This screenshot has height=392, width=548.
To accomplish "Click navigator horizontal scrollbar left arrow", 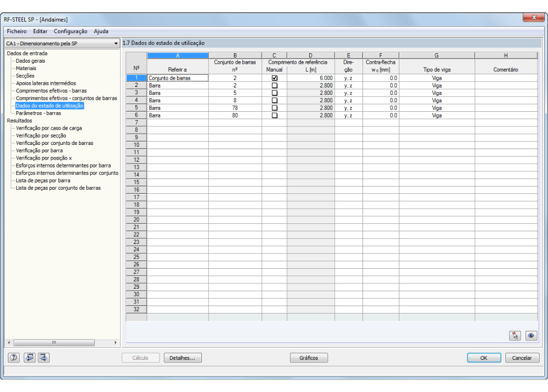I will [9, 343].
